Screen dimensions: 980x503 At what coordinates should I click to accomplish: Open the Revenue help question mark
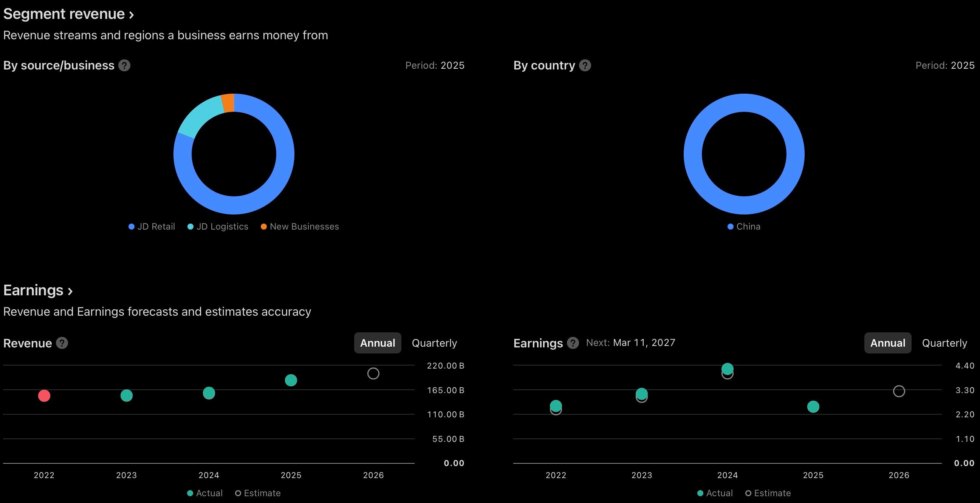62,343
